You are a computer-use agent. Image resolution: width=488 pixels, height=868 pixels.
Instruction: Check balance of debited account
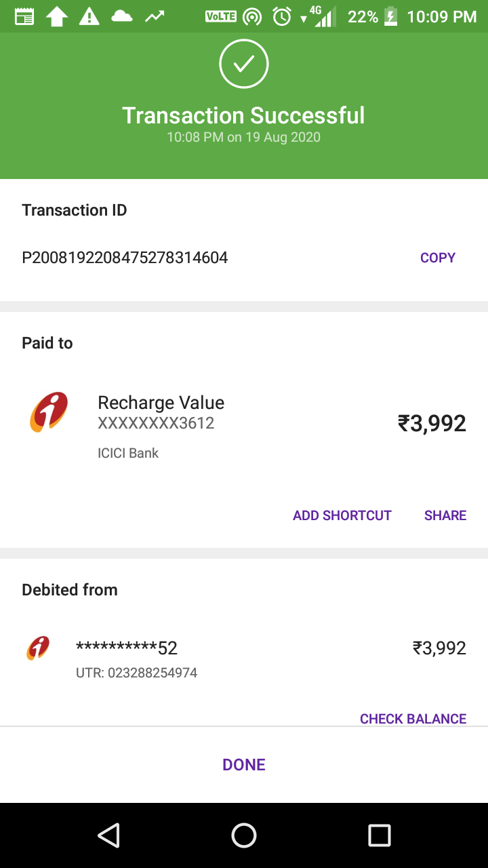(x=413, y=719)
